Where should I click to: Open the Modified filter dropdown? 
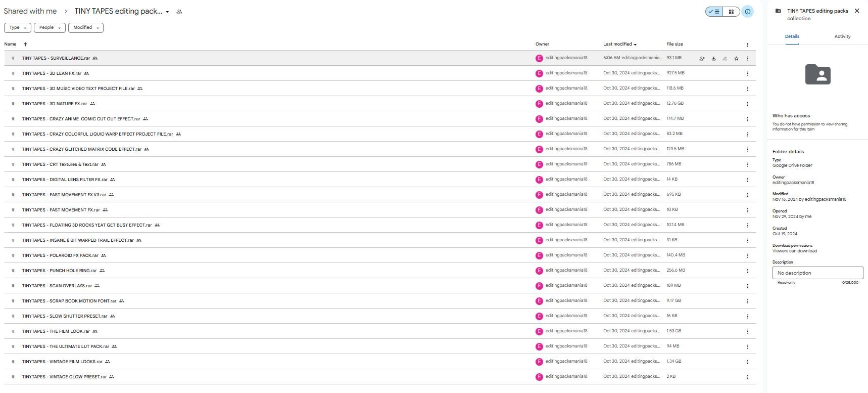(86, 28)
